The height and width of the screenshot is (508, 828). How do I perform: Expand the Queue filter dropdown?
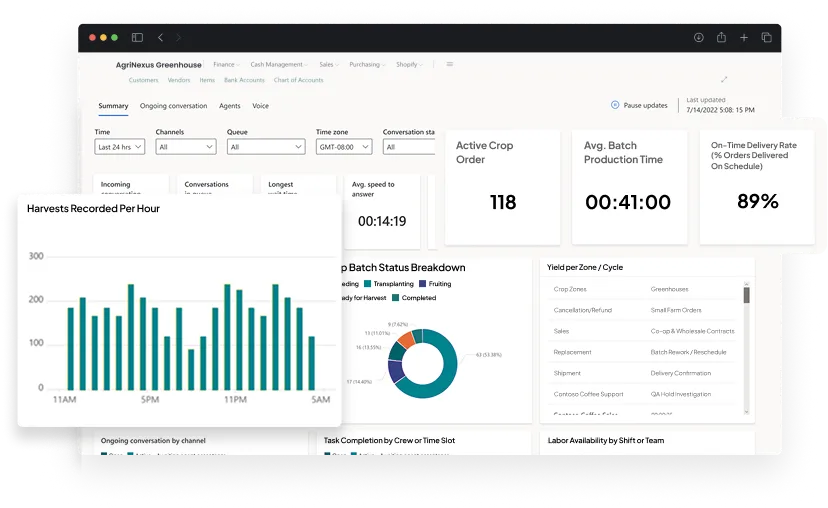point(266,147)
